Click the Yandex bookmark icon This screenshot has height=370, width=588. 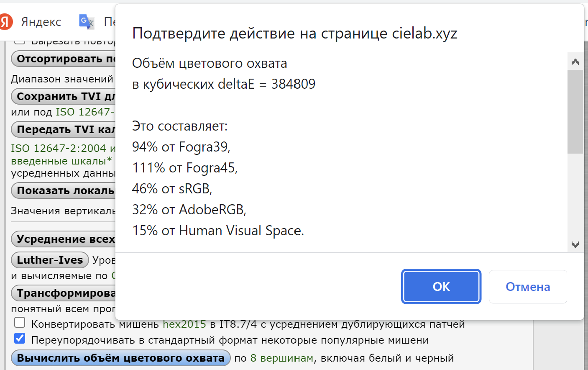6,22
